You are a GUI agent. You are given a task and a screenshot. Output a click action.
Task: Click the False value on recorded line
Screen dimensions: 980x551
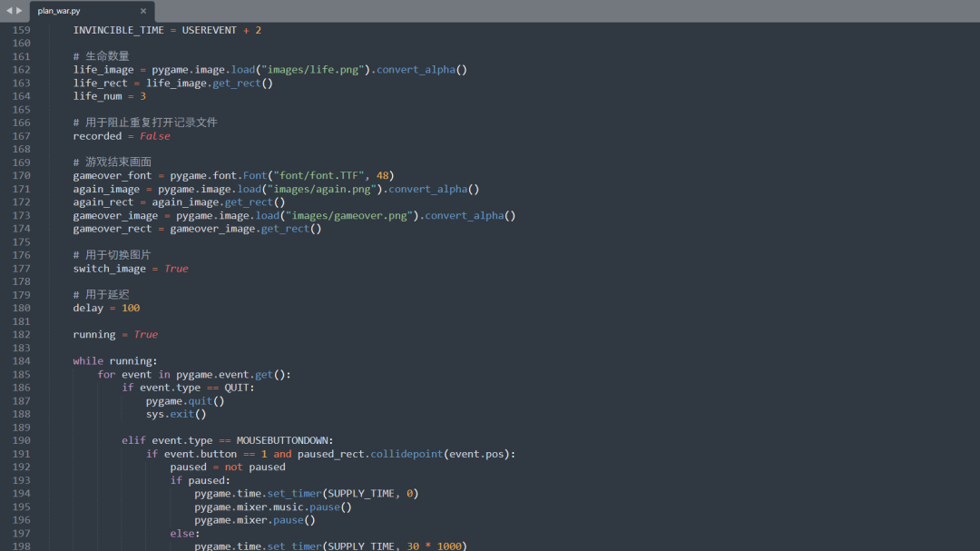tap(154, 135)
